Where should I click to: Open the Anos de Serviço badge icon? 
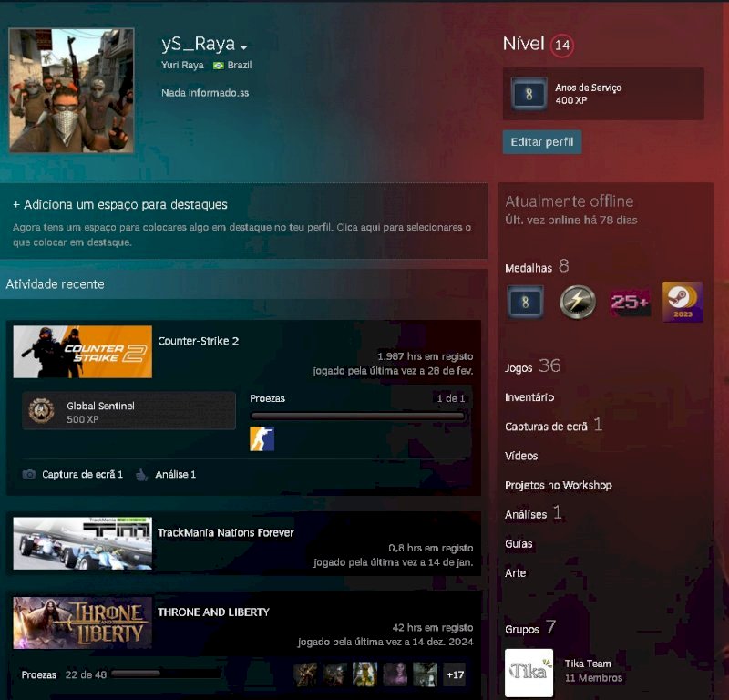pyautogui.click(x=529, y=95)
